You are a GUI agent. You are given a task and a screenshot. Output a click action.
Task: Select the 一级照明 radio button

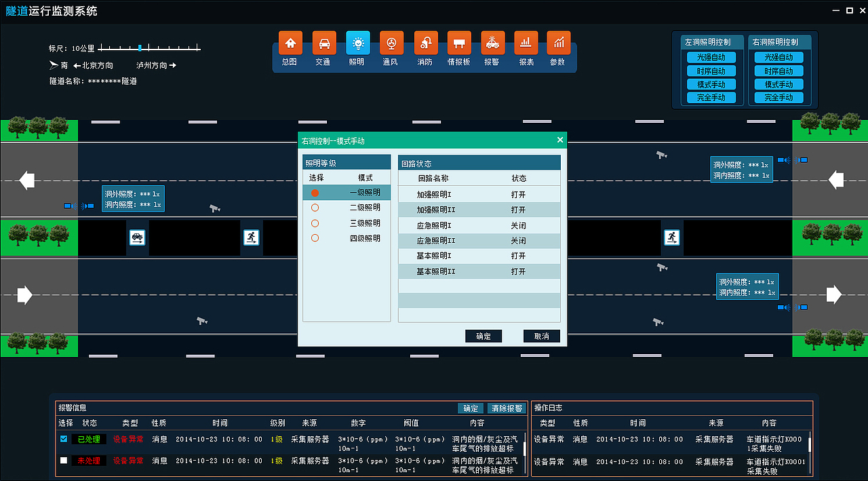pyautogui.click(x=315, y=193)
